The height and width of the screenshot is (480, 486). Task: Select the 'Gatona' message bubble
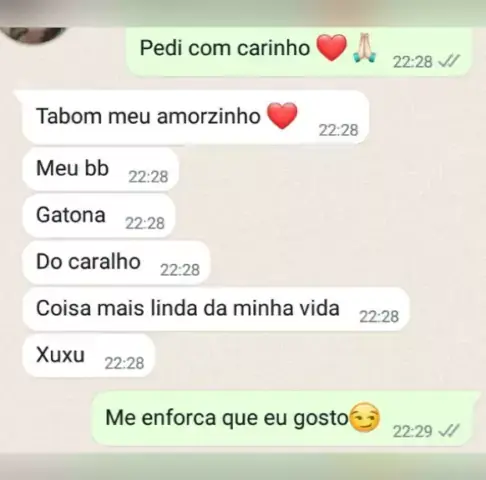[x=98, y=216]
